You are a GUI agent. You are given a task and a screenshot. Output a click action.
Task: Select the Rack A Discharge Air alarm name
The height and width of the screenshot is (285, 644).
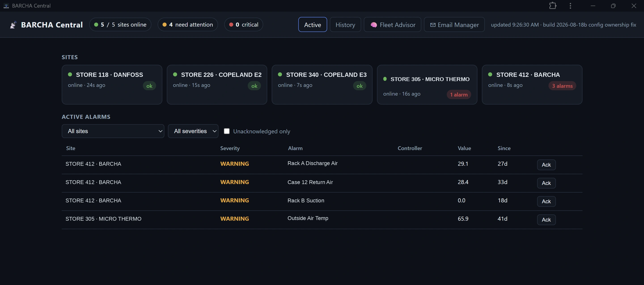click(313, 163)
